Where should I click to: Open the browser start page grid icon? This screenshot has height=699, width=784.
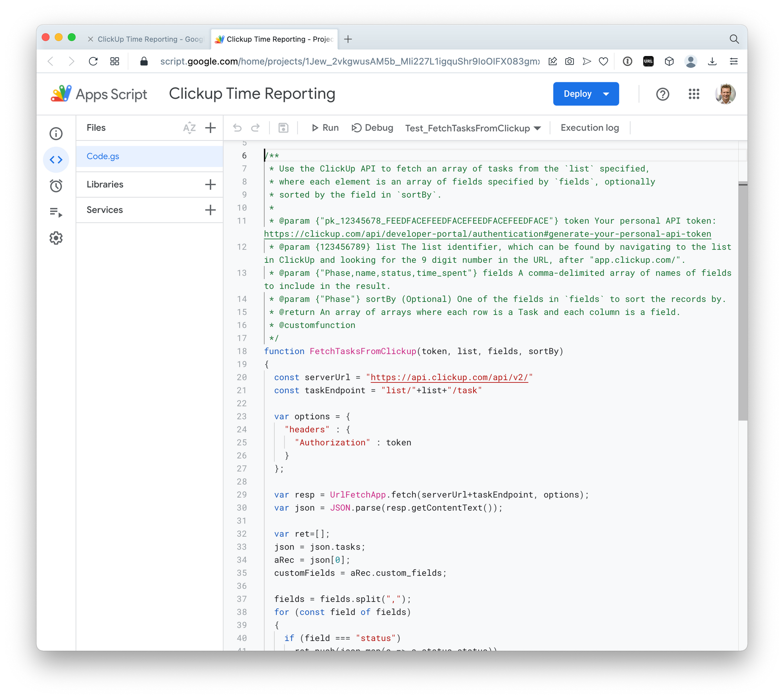tap(114, 62)
